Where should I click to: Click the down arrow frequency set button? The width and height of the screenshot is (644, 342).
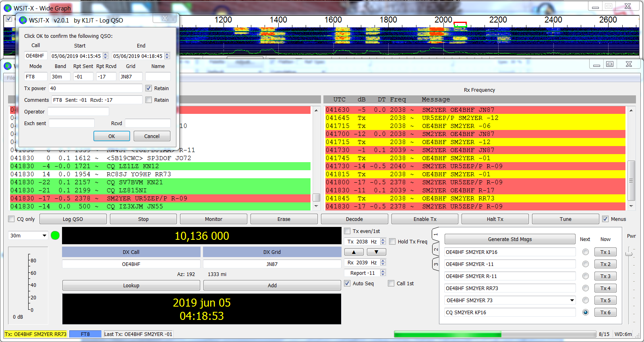click(377, 252)
